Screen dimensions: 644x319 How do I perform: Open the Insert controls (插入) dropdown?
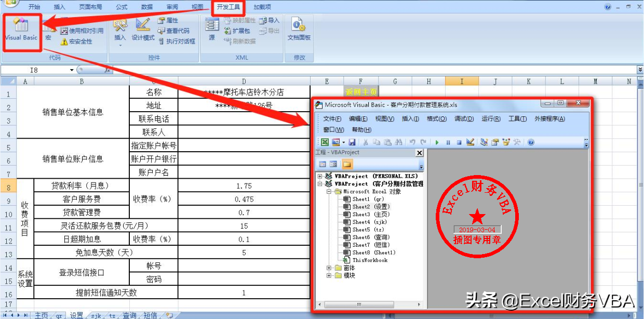pos(120,32)
